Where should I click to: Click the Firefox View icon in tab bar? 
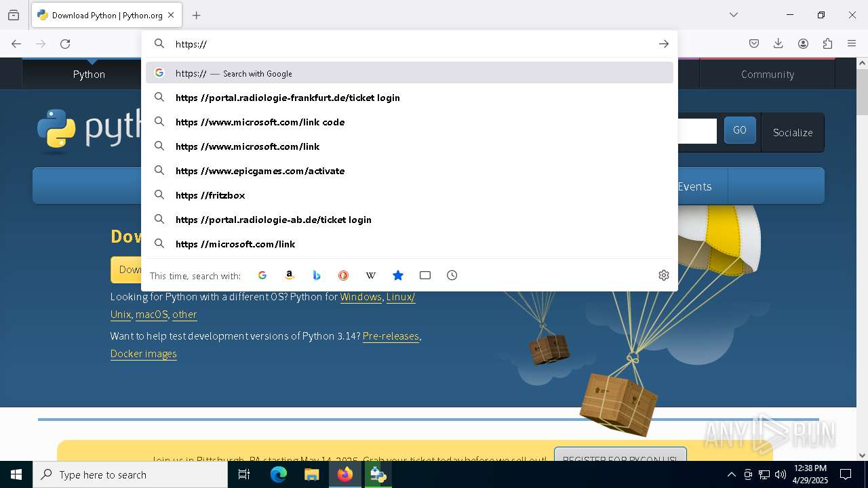point(14,15)
